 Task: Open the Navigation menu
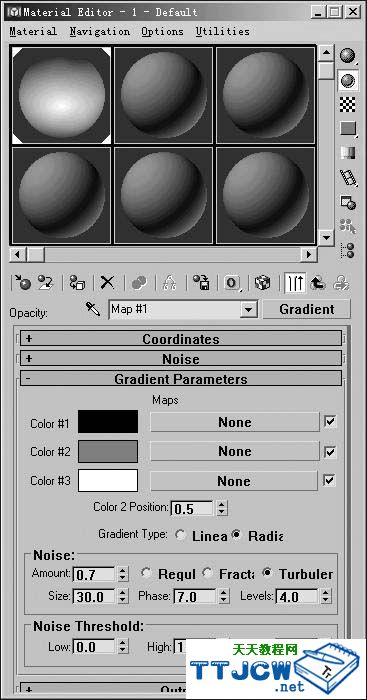100,32
